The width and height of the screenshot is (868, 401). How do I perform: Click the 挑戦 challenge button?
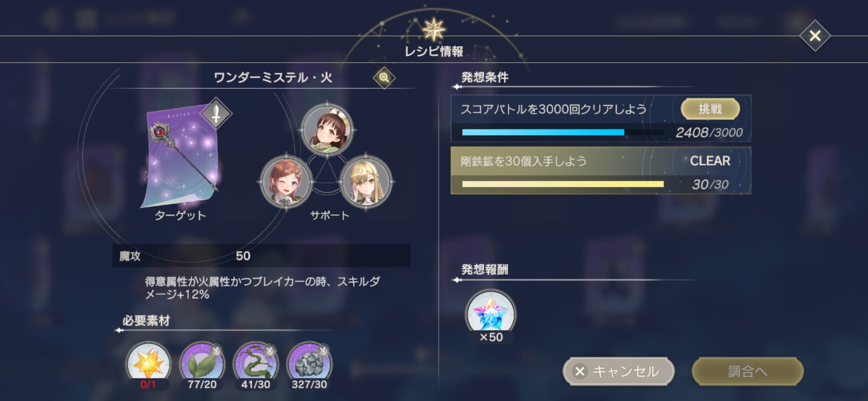coord(710,109)
